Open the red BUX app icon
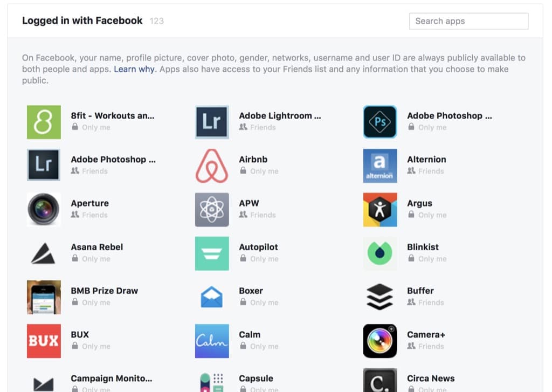Viewport: 552px width, 392px height. click(44, 341)
